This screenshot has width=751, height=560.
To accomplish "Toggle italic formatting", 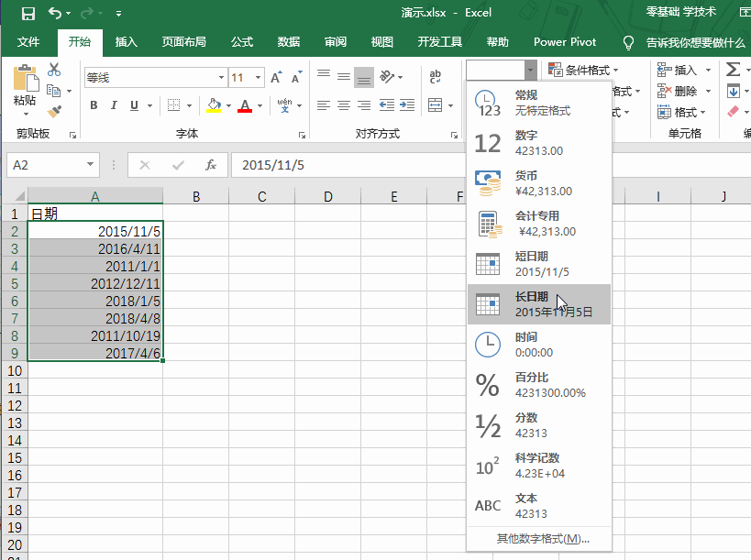I will 114,105.
